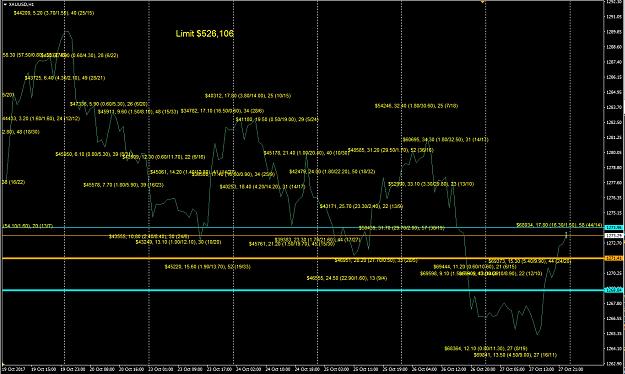Select the 'Limit $526,106' label
The height and width of the screenshot is (374, 625).
[204, 33]
